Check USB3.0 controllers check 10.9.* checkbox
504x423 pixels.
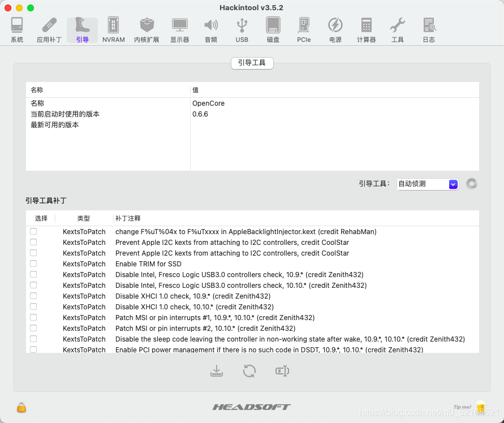point(33,274)
